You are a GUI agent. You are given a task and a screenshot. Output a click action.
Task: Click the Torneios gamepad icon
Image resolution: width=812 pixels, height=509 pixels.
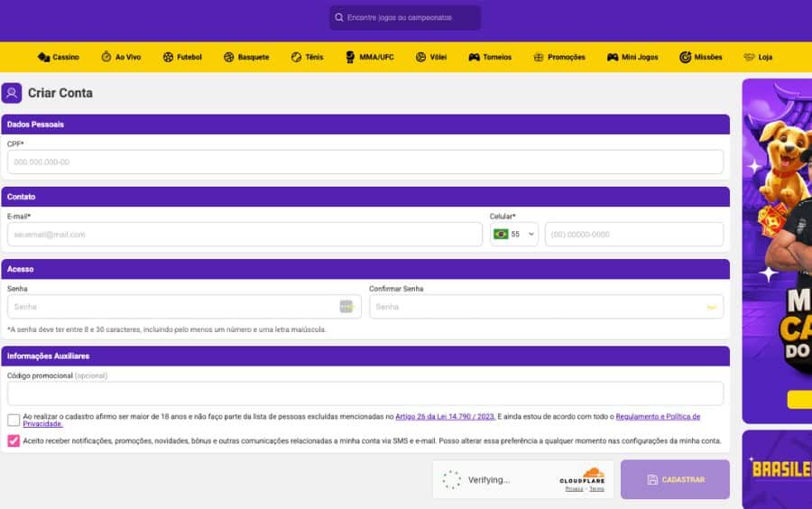pyautogui.click(x=474, y=57)
